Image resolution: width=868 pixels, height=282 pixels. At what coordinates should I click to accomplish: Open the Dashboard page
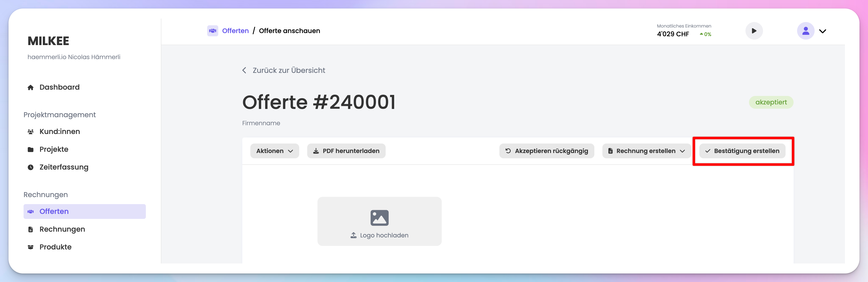tap(59, 87)
